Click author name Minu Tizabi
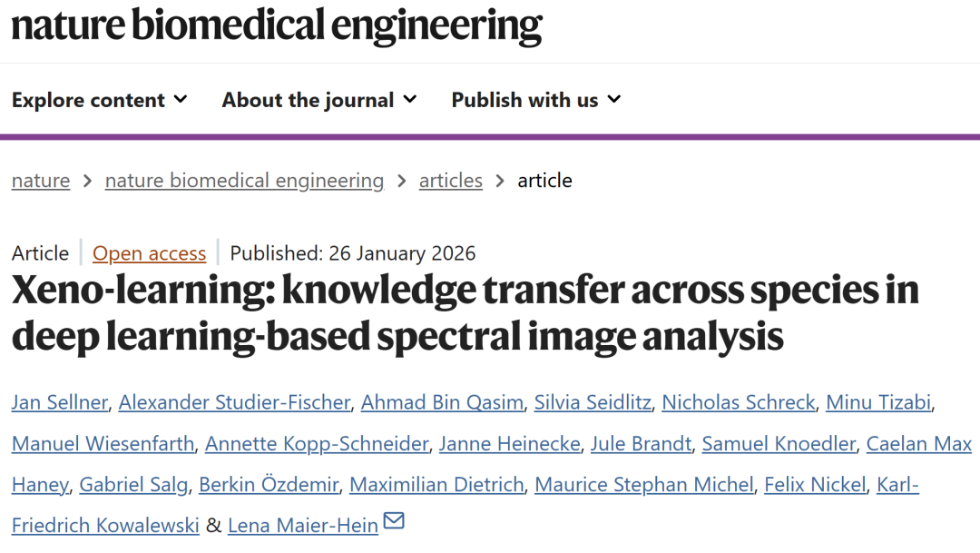Screen dimensions: 980x553 877,402
